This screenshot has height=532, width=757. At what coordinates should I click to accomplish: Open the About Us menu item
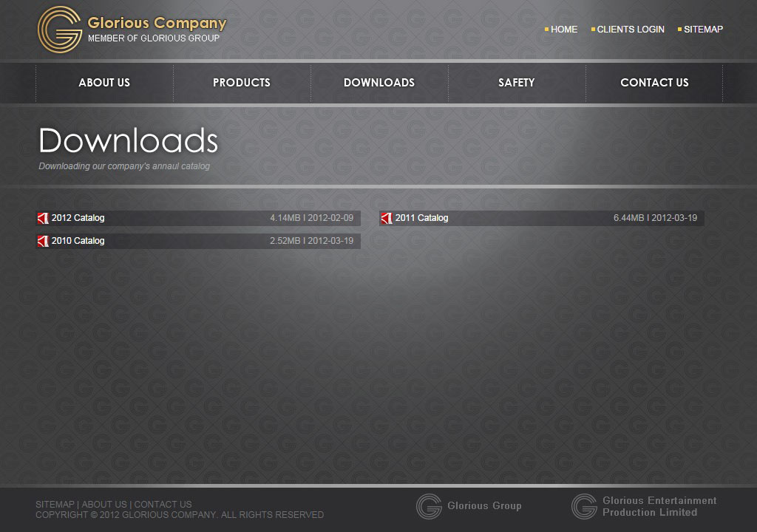point(104,83)
